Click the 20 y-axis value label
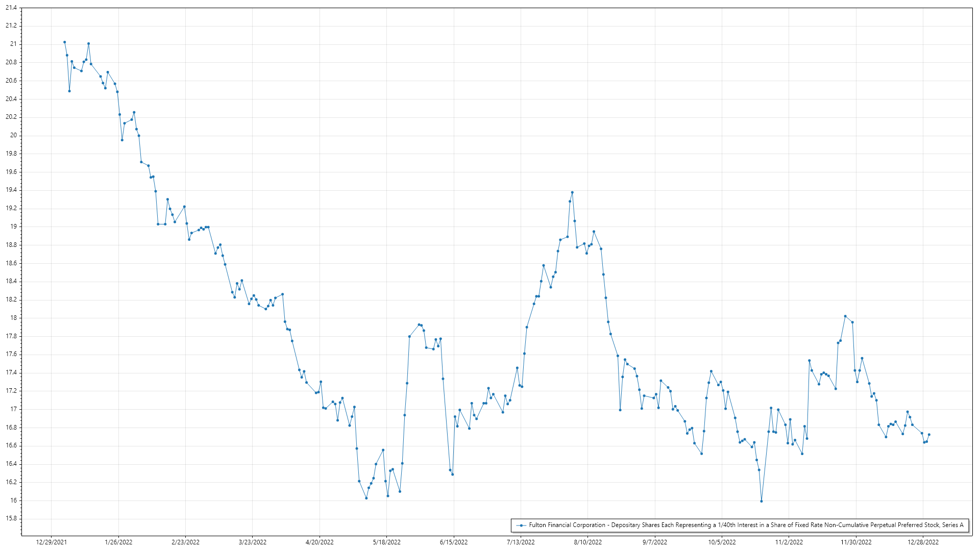This screenshot has width=980, height=551. pyautogui.click(x=14, y=135)
